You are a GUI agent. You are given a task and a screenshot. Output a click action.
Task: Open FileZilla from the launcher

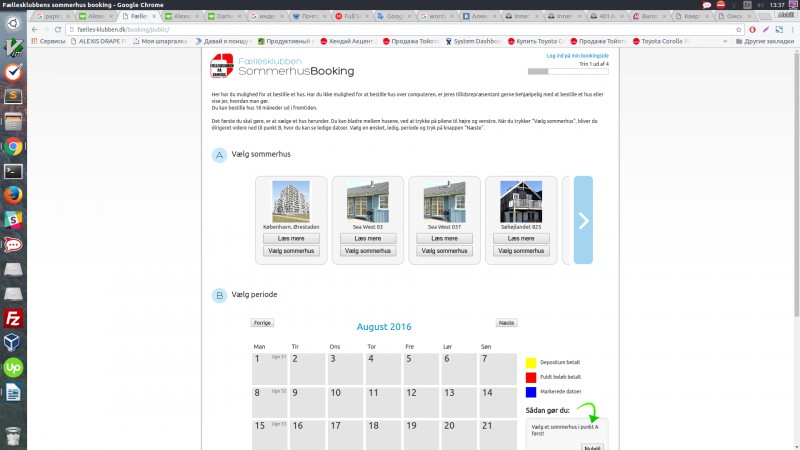[x=13, y=318]
